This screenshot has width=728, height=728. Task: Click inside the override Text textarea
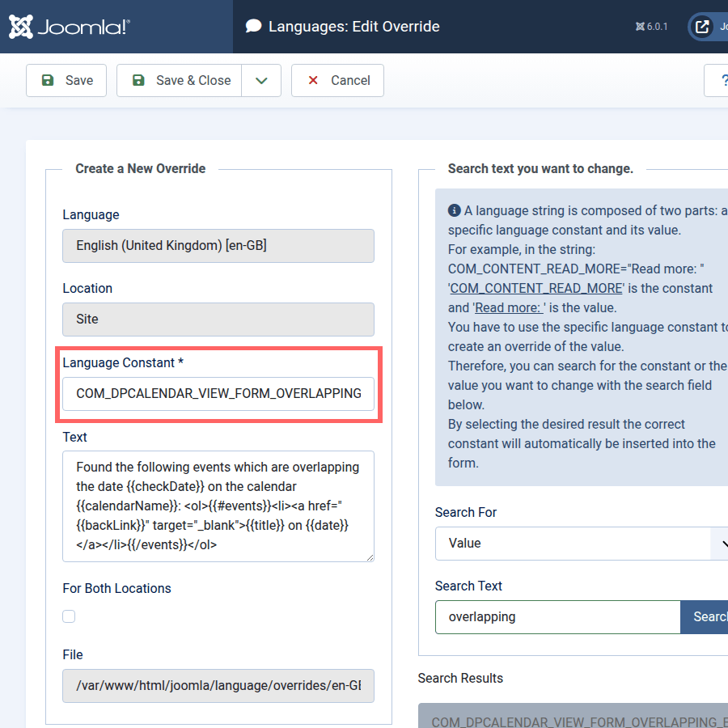click(x=218, y=506)
